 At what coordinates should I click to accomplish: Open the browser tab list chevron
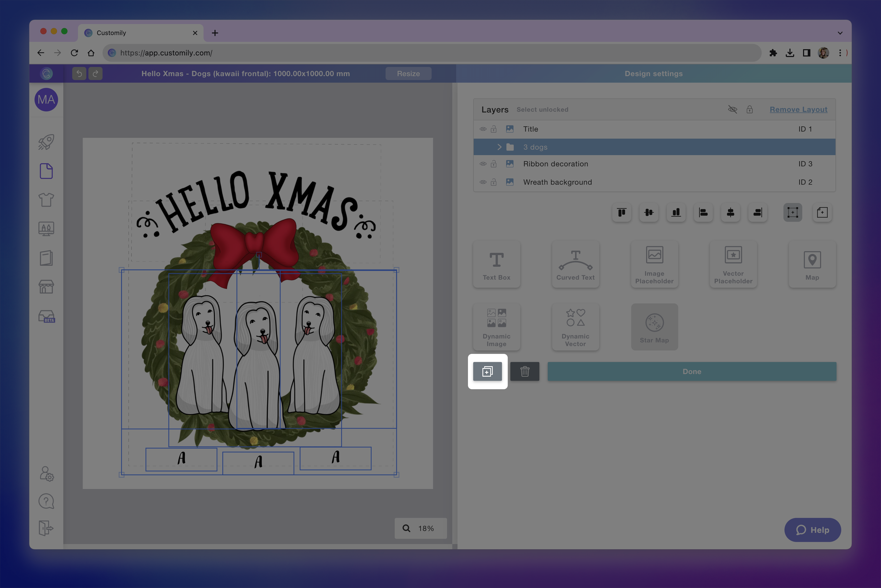click(x=840, y=33)
